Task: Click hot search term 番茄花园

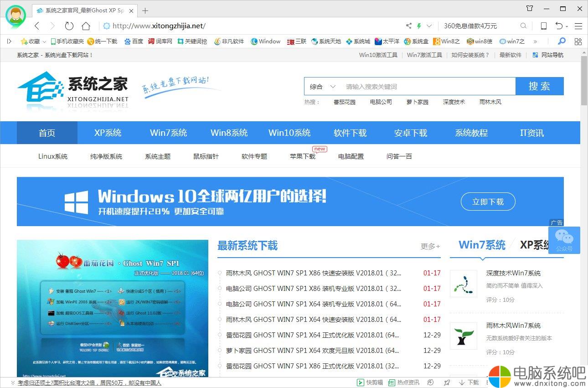Action: (x=345, y=102)
